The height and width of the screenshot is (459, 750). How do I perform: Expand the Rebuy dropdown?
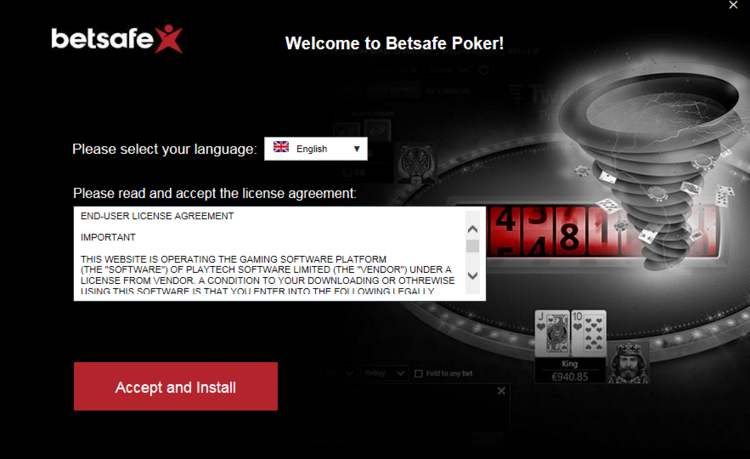point(385,373)
